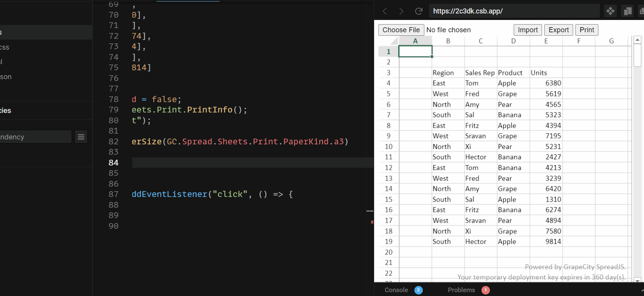Click the preview forward navigation arrow

point(401,11)
